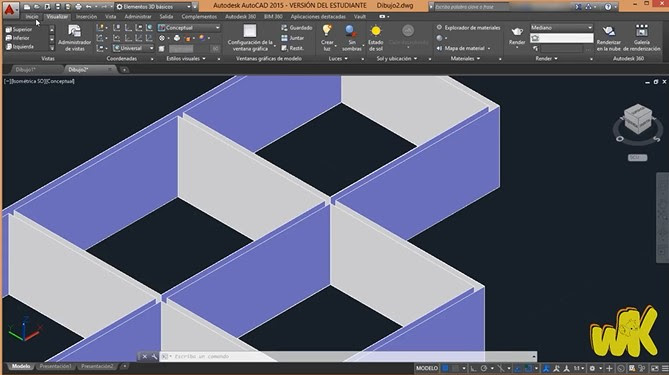Click the customization menu icon in status bar
Image resolution: width=669 pixels, height=375 pixels.
(664, 368)
